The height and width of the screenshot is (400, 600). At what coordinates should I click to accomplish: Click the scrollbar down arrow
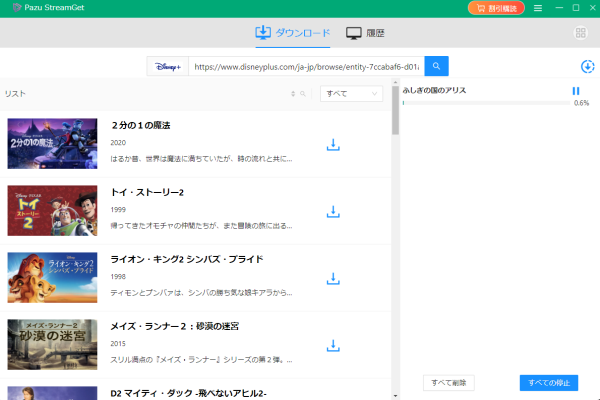click(x=395, y=396)
